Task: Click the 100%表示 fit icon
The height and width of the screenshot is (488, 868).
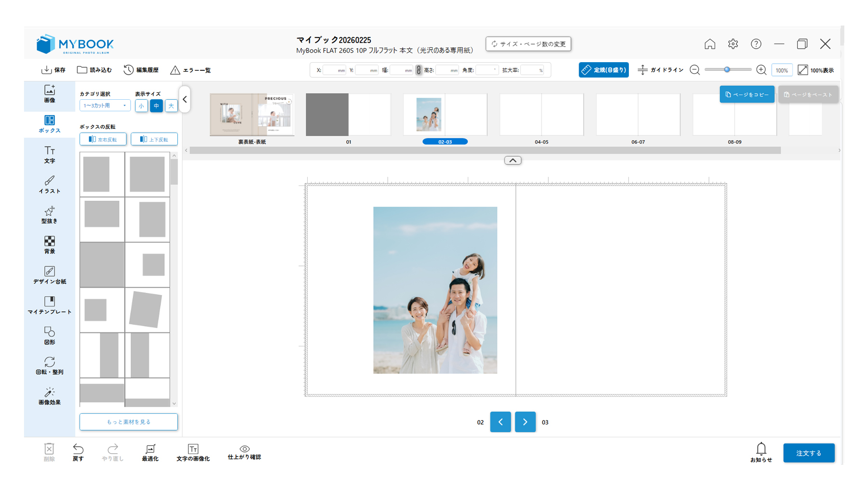Action: point(803,70)
